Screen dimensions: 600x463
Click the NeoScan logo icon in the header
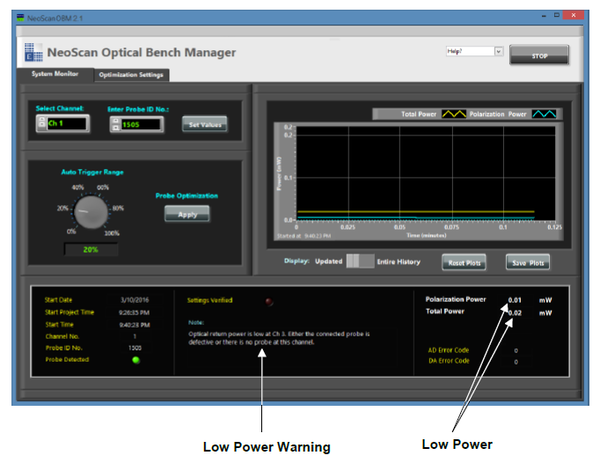click(33, 53)
